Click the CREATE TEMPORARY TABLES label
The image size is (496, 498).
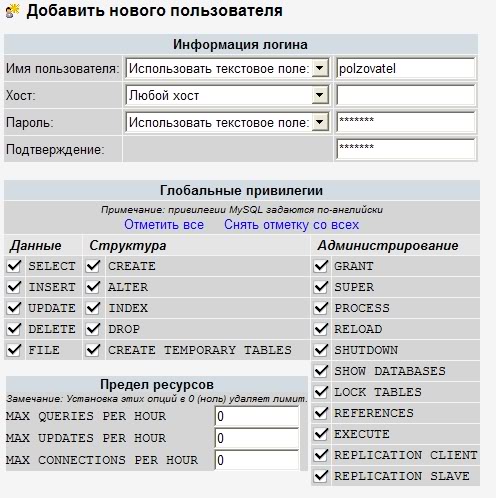pyautogui.click(x=200, y=350)
